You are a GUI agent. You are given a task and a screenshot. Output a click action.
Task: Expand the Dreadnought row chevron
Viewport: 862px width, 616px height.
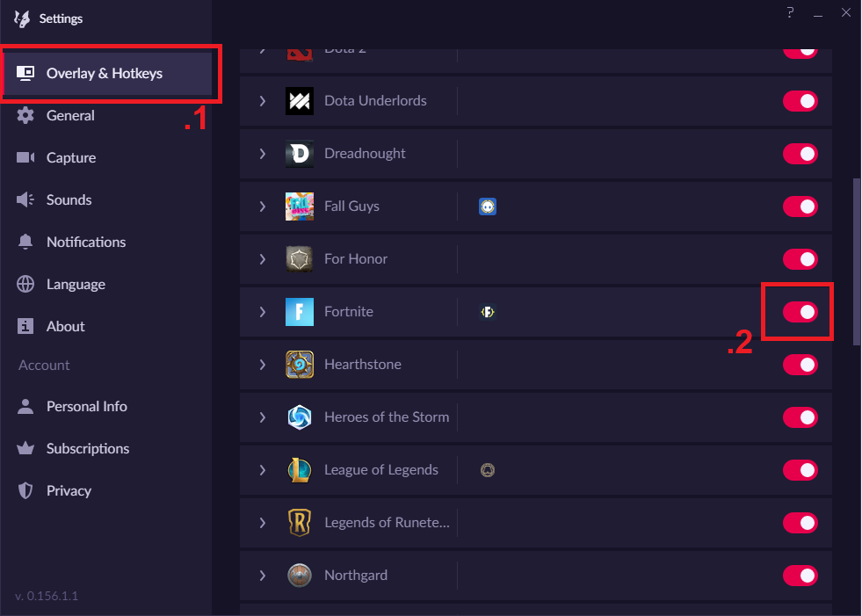coord(262,154)
